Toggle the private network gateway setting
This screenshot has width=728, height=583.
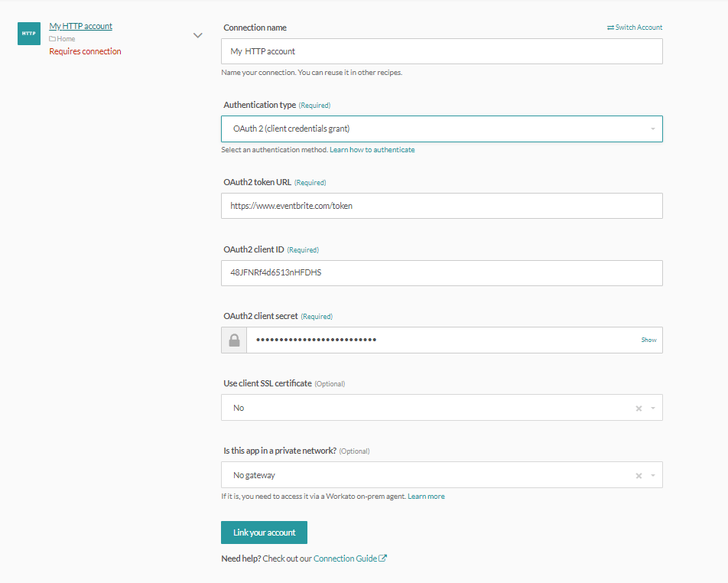pos(441,475)
